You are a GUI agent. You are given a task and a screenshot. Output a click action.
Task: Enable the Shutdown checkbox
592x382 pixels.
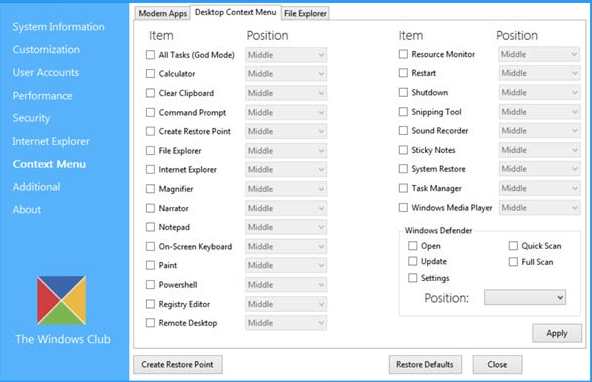coord(403,92)
